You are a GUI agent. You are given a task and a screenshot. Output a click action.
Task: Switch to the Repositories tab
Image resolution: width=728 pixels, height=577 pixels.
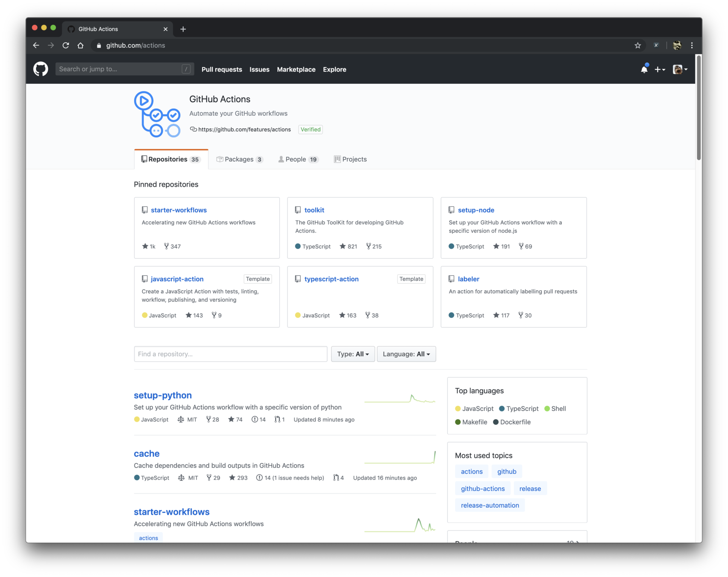point(171,159)
